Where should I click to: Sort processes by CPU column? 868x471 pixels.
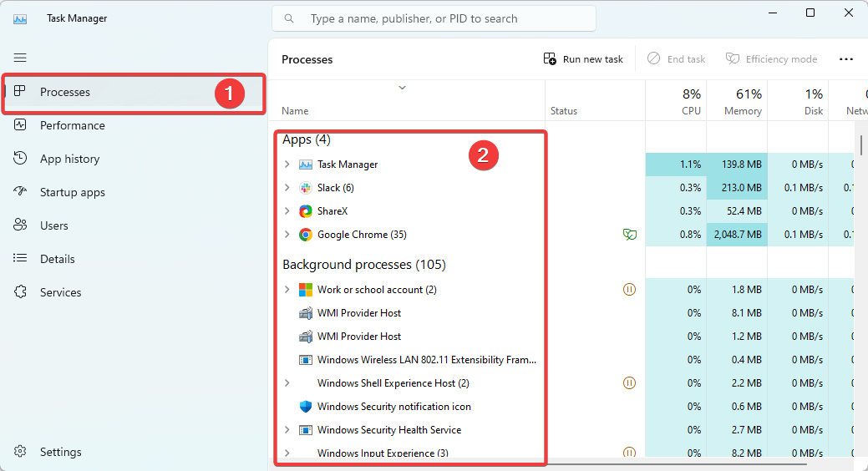(676, 100)
